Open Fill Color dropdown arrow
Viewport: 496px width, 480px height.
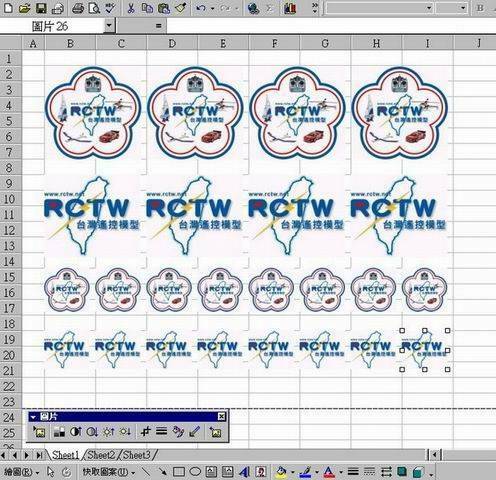point(292,472)
